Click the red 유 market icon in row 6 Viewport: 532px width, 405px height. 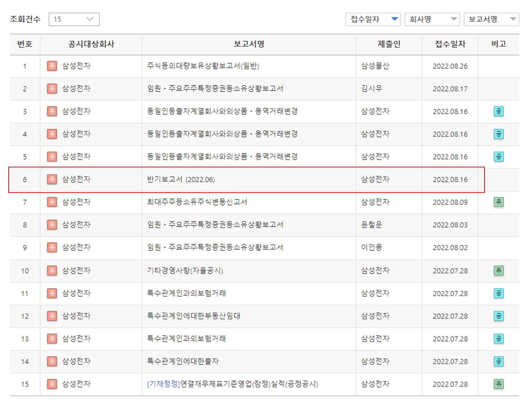click(x=52, y=179)
